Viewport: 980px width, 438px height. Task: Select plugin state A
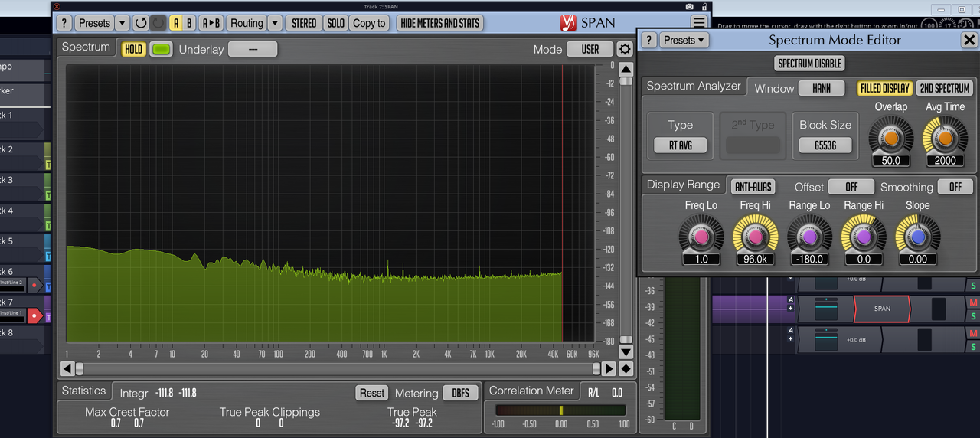[176, 23]
